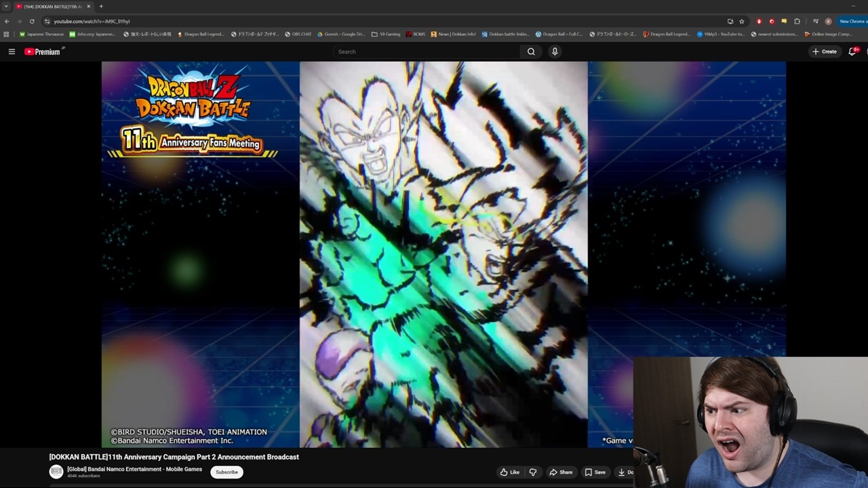
Task: Select the DOKKAN BATTLE 11th tab
Action: point(53,6)
